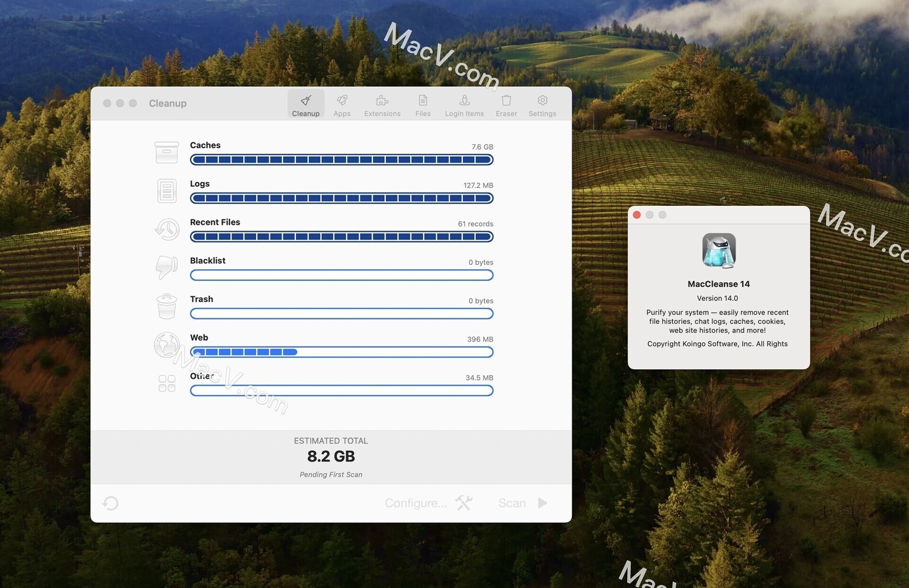Screen dimensions: 909x588
Task: Open the Login Items icon
Action: [x=465, y=100]
